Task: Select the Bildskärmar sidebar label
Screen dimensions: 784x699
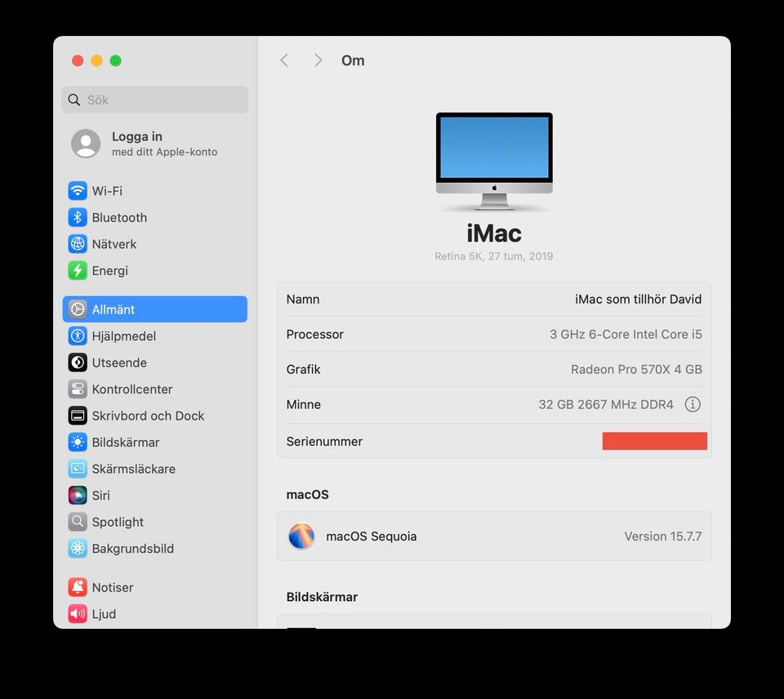Action: pyautogui.click(x=126, y=442)
